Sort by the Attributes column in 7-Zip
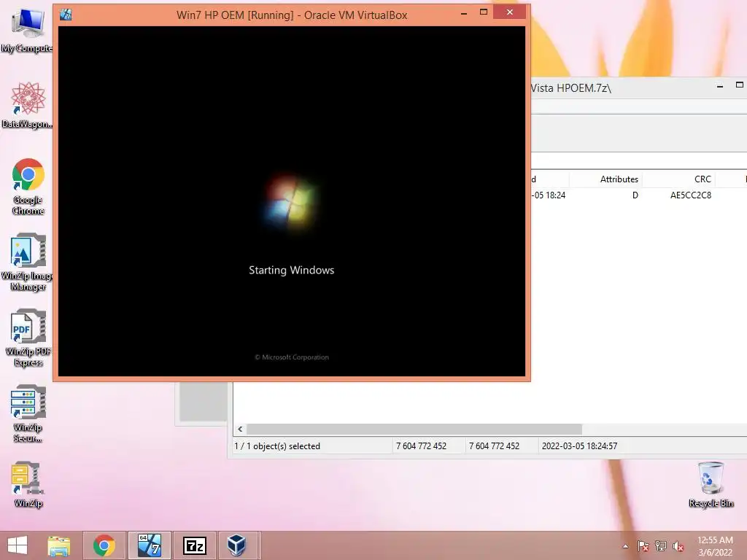The image size is (747, 560). pyautogui.click(x=605, y=179)
